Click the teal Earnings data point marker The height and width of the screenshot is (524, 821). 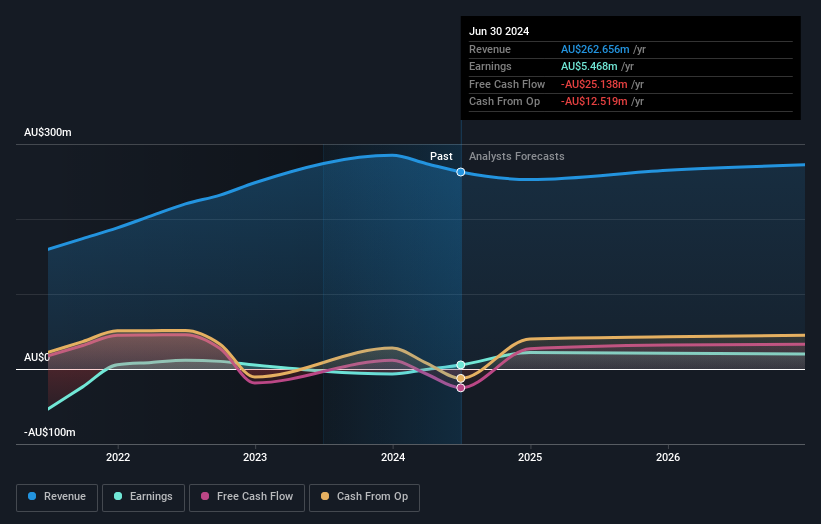point(461,365)
